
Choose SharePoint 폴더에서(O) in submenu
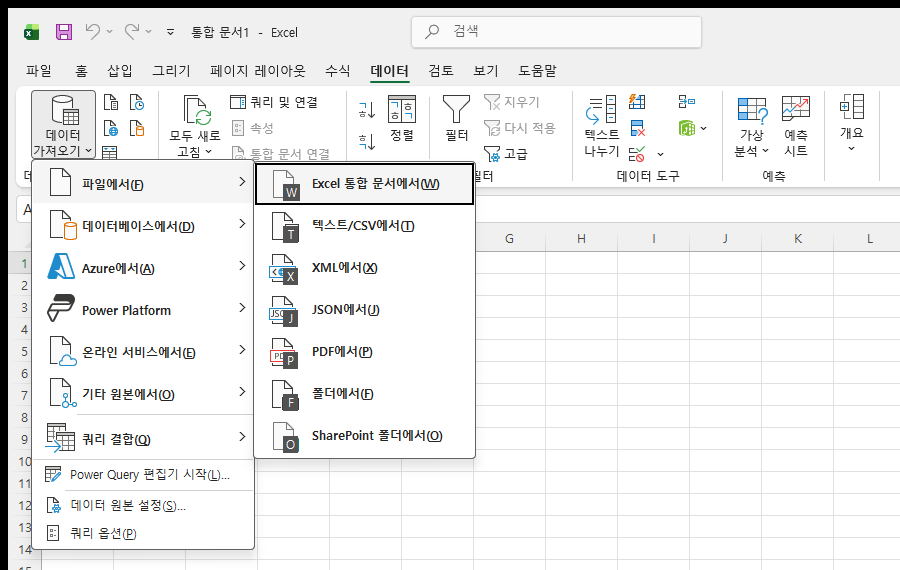pyautogui.click(x=364, y=436)
